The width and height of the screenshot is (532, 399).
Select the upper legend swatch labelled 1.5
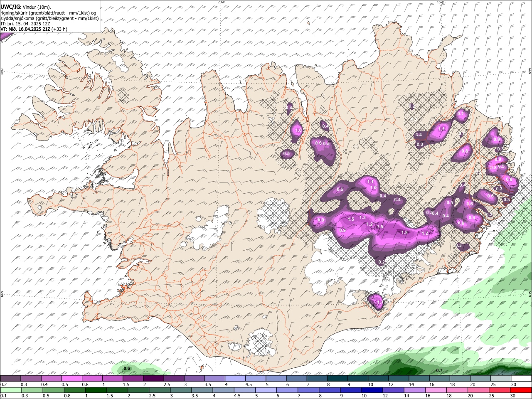coord(133,378)
